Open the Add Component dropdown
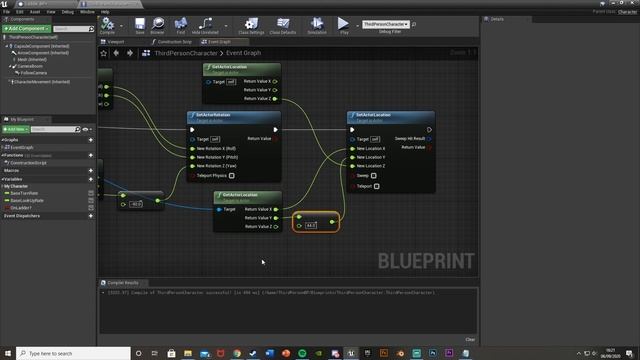This screenshot has height=360, width=640. coord(27,29)
